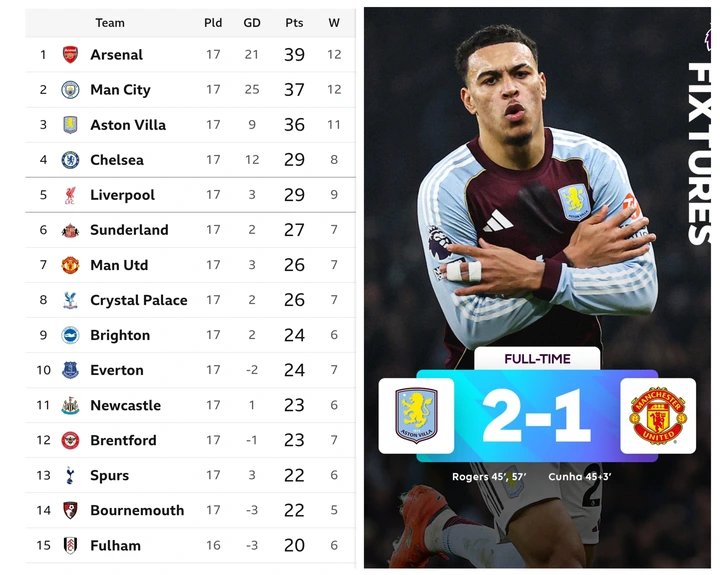The image size is (720, 575).
Task: Select the Aston Villa crest in table
Action: click(x=70, y=125)
